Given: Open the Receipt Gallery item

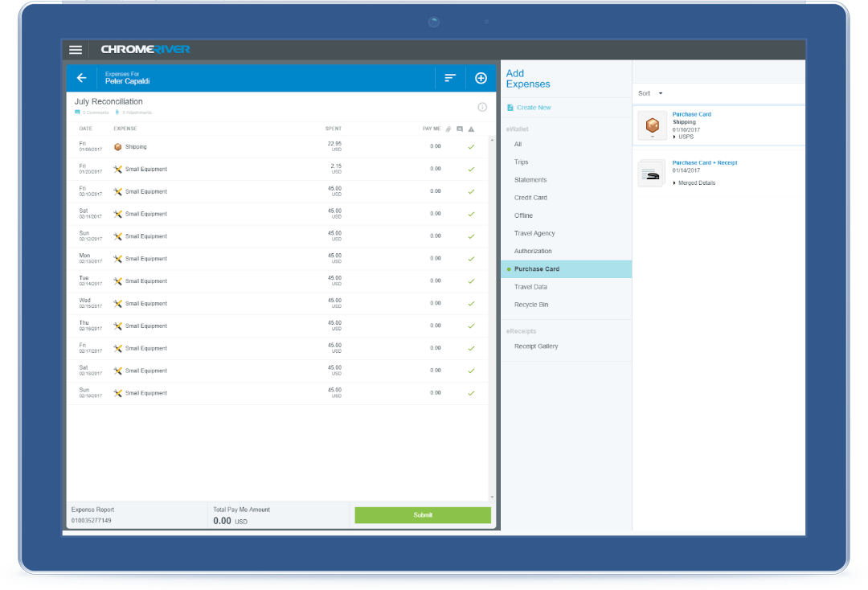Looking at the screenshot, I should (x=536, y=346).
